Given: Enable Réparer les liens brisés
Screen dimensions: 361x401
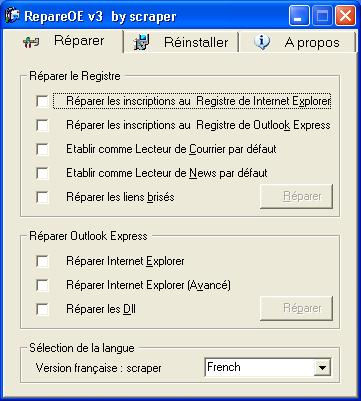Looking at the screenshot, I should 43,197.
